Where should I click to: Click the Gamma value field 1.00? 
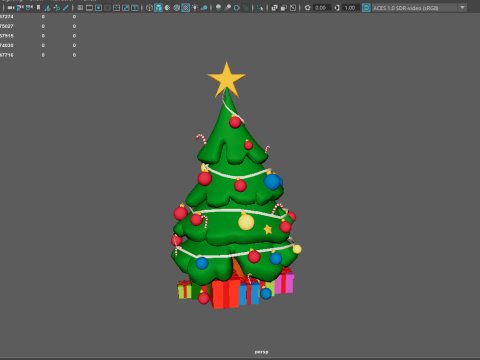tap(351, 8)
